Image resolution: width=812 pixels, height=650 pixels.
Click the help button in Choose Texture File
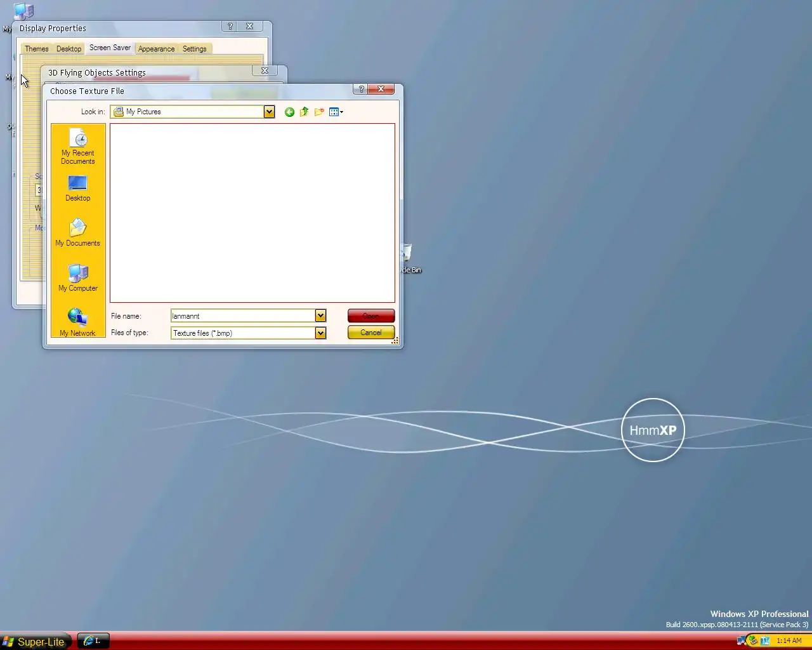click(x=361, y=90)
